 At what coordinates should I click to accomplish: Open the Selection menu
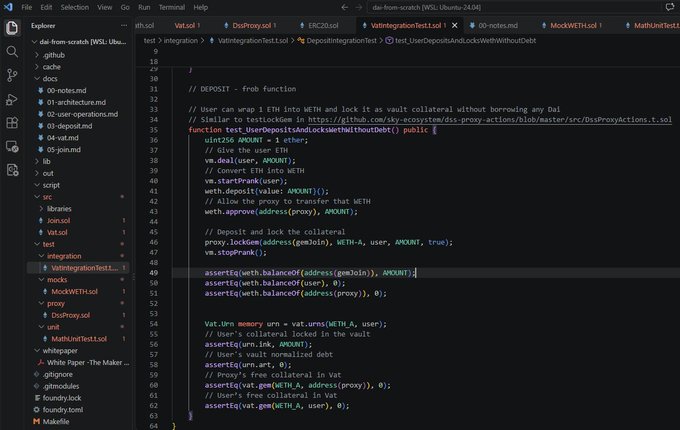click(75, 7)
